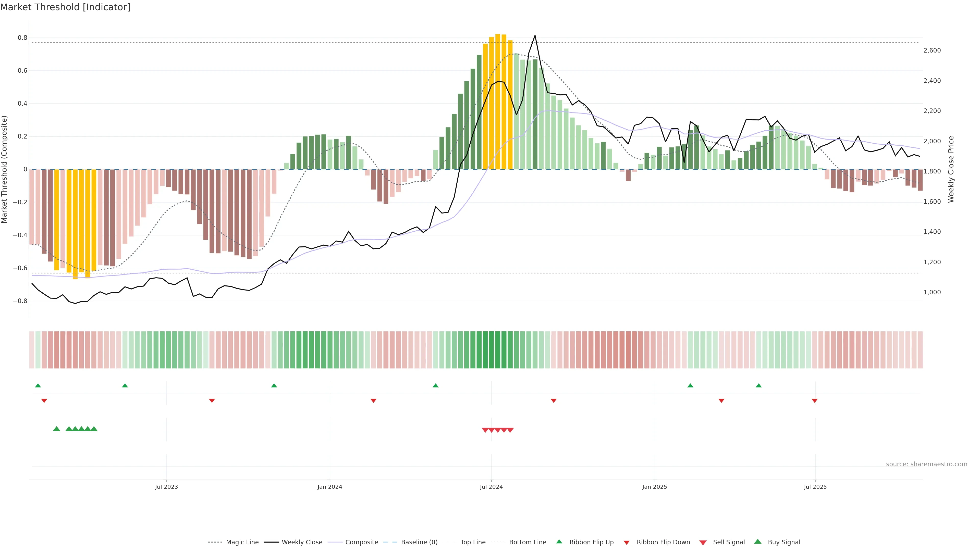Click the leftmost red Sell Signal triangle
The image size is (980, 551).
tap(485, 430)
